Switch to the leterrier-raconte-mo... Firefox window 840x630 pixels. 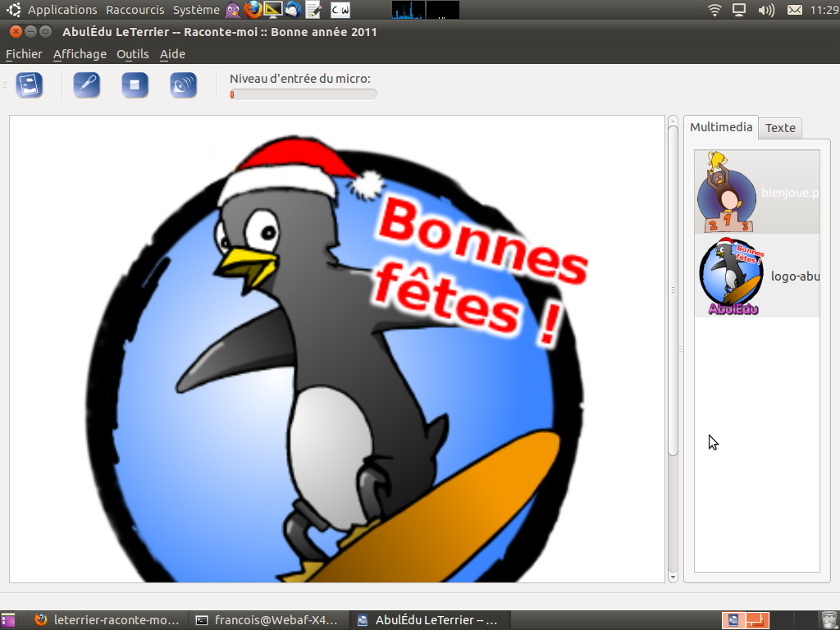click(x=107, y=620)
